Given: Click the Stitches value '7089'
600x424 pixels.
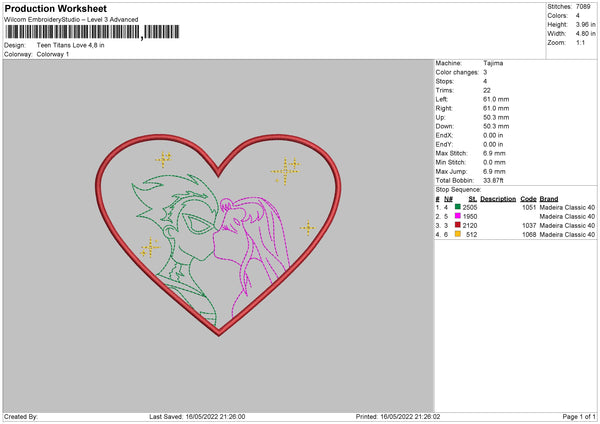Looking at the screenshot, I should tap(583, 7).
